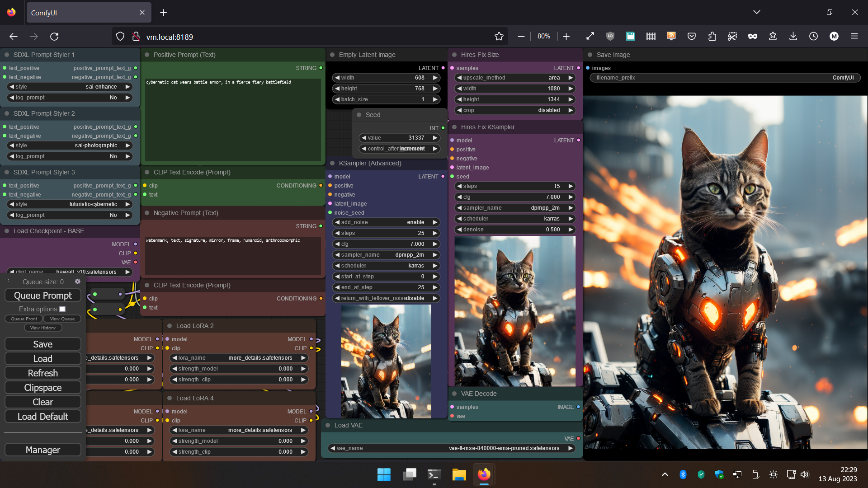The image size is (868, 488).
Task: Click the history/clock icon in browser toolbar
Action: tap(814, 36)
